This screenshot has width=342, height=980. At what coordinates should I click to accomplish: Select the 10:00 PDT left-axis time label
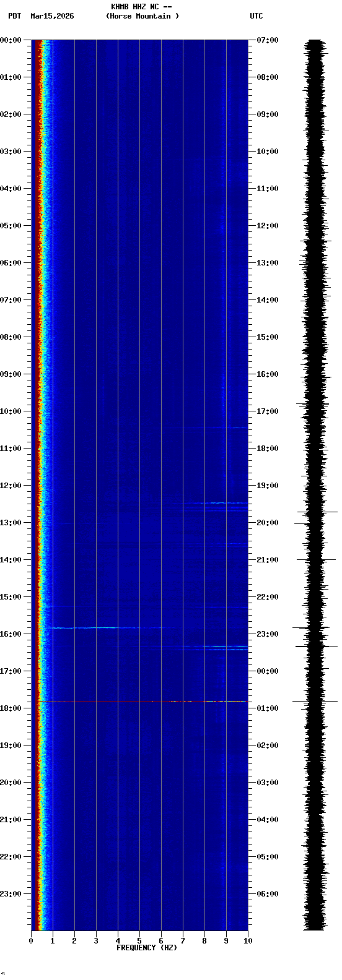pyautogui.click(x=11, y=411)
